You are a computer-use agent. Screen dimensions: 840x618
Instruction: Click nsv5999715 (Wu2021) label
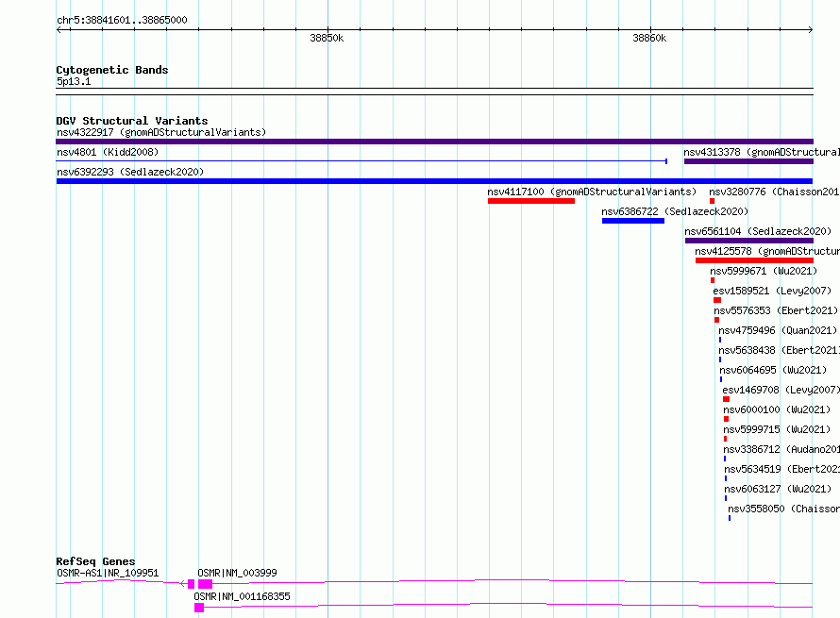pos(777,429)
